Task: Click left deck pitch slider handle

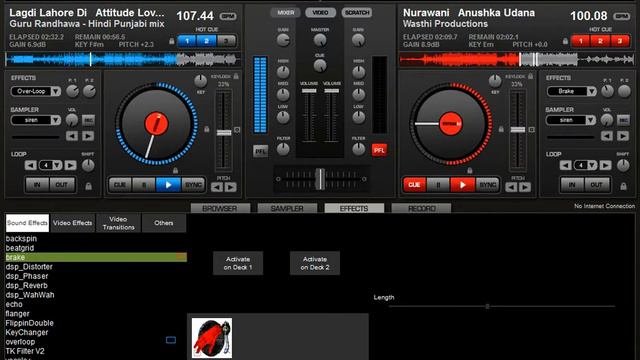Action: [224, 132]
